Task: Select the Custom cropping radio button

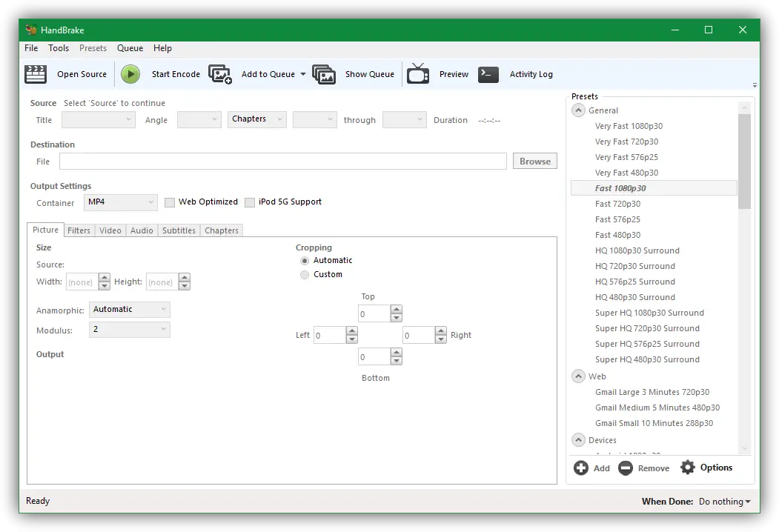Action: 305,275
